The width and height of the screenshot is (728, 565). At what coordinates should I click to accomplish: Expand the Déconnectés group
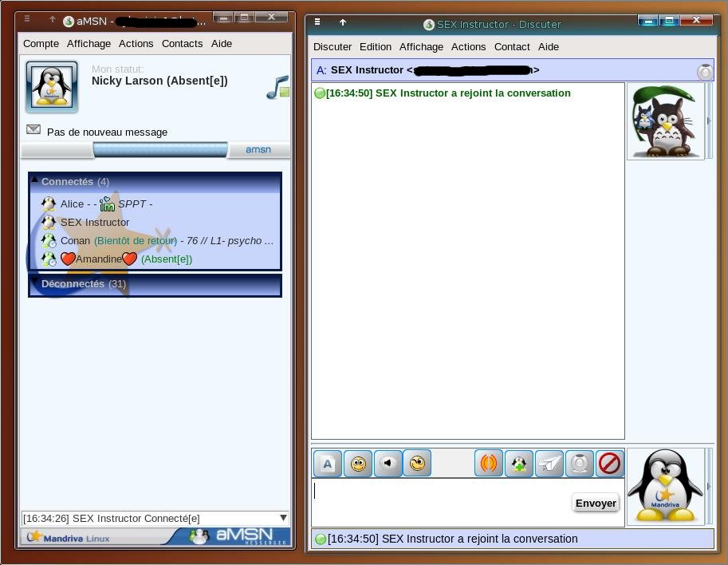tap(35, 280)
